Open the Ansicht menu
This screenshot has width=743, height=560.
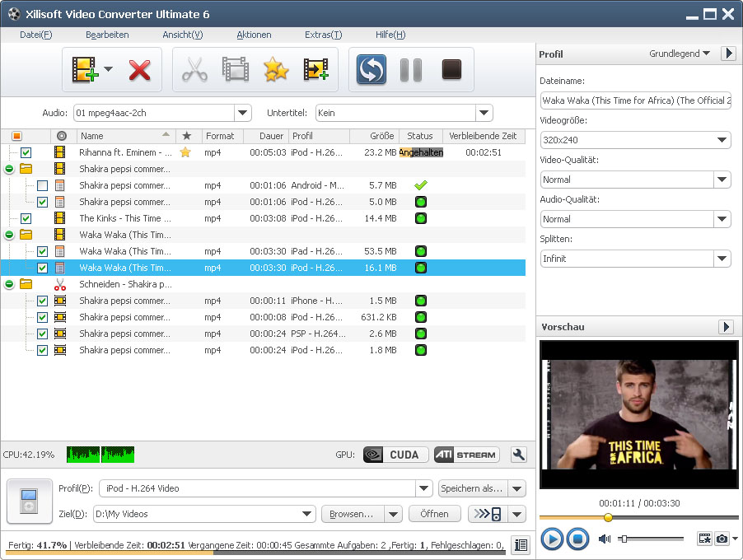[182, 35]
